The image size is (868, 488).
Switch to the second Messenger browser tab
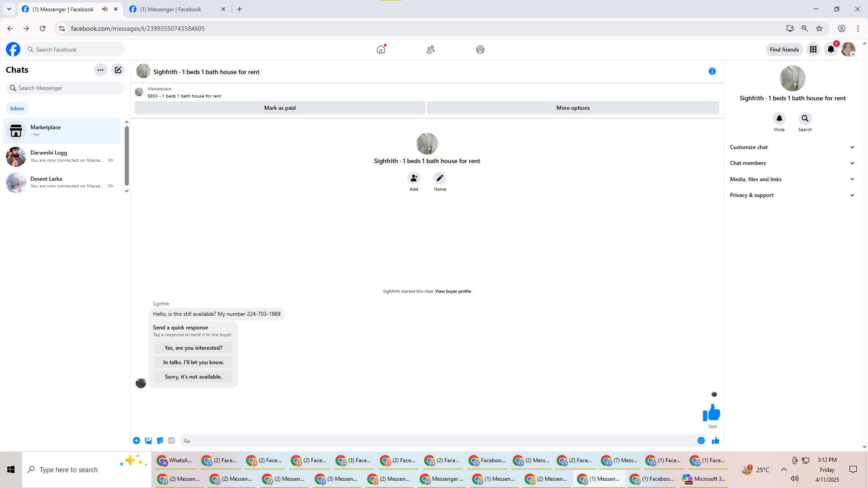point(177,9)
